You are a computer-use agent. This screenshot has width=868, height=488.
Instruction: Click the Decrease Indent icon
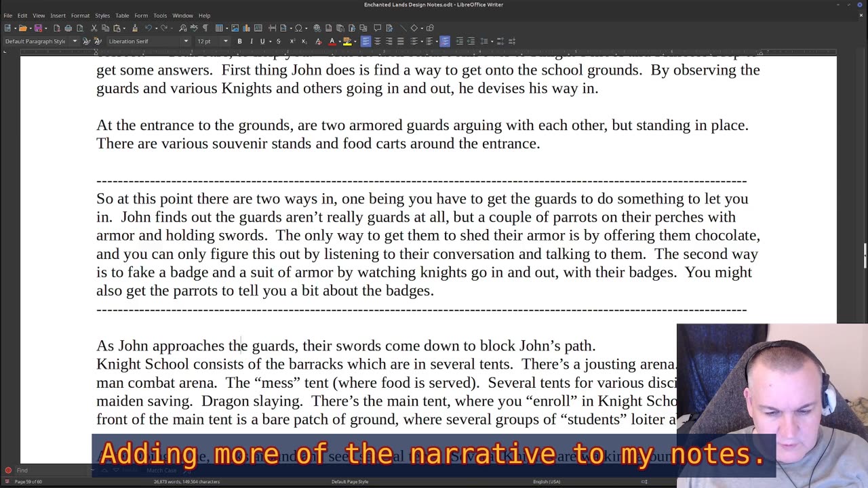coord(471,41)
